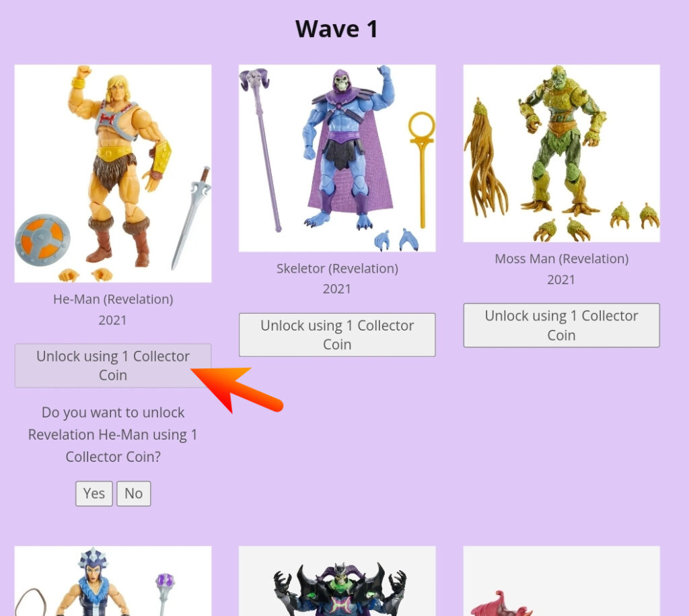Screen dimensions: 689x616
Task: Click the unlock confirmation question text
Action: (113, 434)
